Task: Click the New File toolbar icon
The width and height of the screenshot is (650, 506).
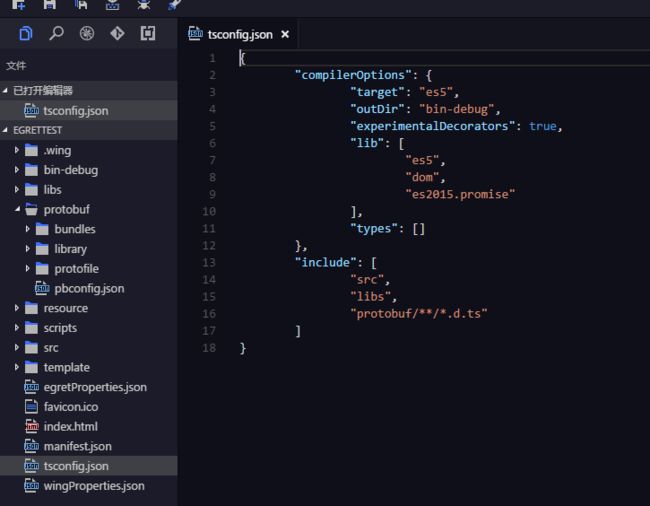Action: tap(18, 5)
